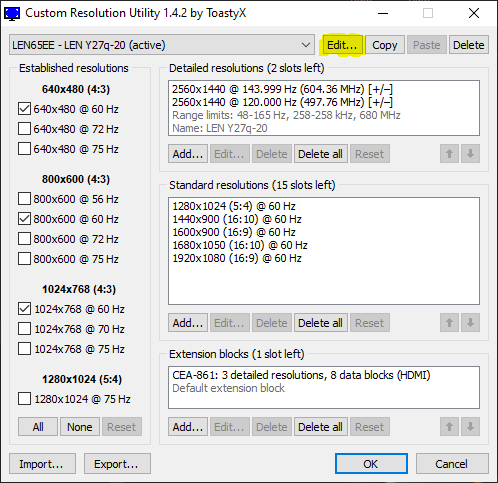Click down arrow in Standard resolutions section
Screen dimensions: 498x483
pyautogui.click(x=470, y=322)
